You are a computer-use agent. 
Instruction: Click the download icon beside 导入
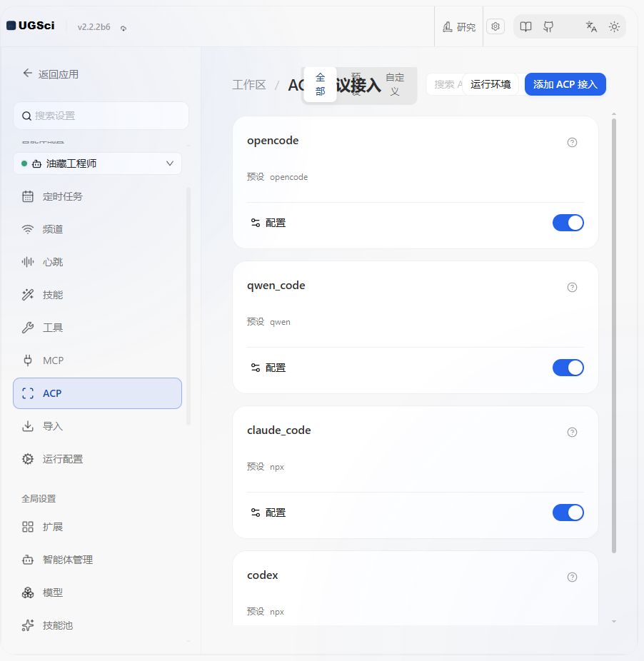(x=28, y=426)
